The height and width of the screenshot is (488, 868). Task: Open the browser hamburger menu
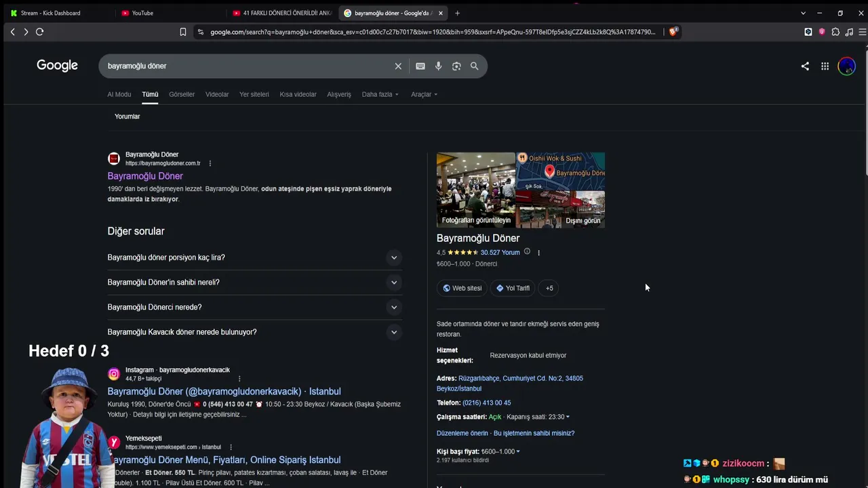coord(863,32)
